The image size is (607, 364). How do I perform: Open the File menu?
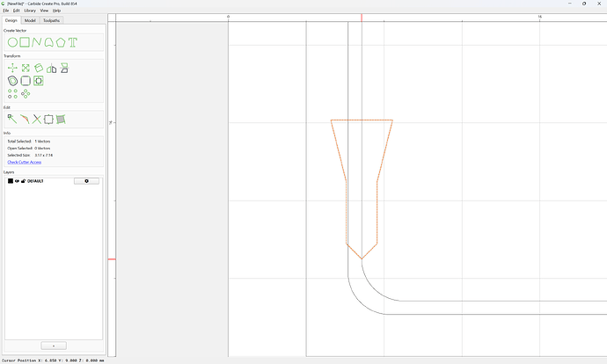[6, 11]
